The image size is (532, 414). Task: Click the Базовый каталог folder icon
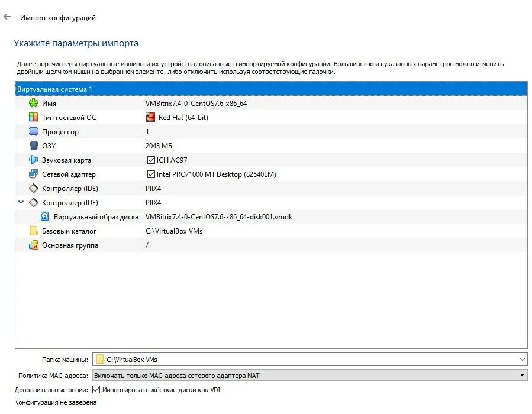point(33,231)
